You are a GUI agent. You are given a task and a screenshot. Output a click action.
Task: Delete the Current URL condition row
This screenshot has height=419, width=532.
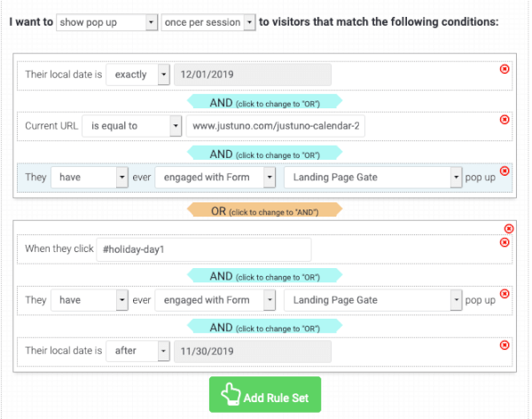point(505,120)
